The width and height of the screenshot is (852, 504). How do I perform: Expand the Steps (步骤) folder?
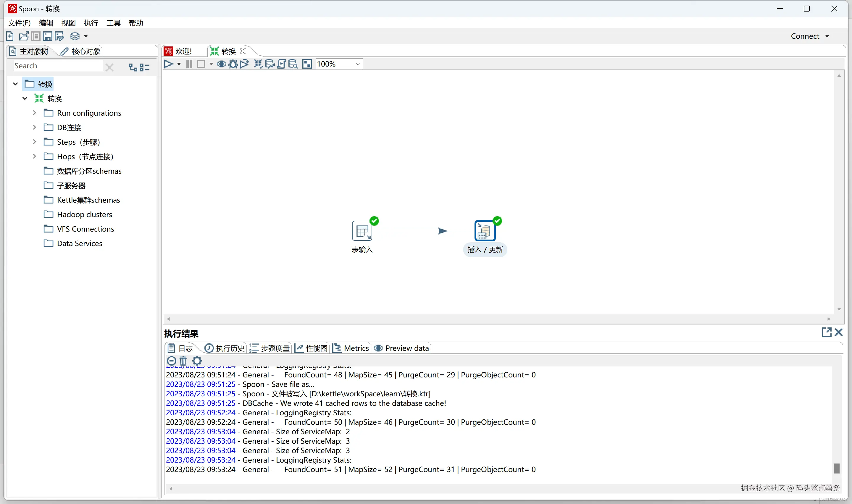pyautogui.click(x=34, y=142)
